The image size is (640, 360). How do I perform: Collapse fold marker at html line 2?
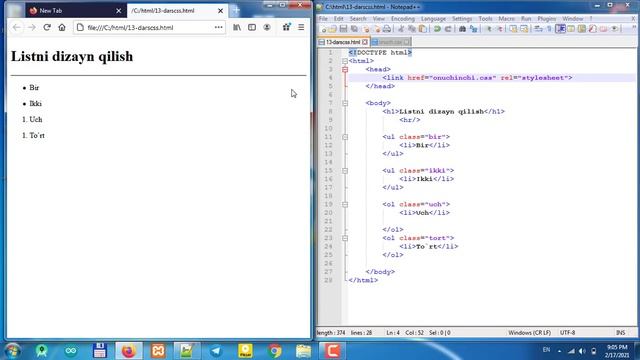coord(345,61)
